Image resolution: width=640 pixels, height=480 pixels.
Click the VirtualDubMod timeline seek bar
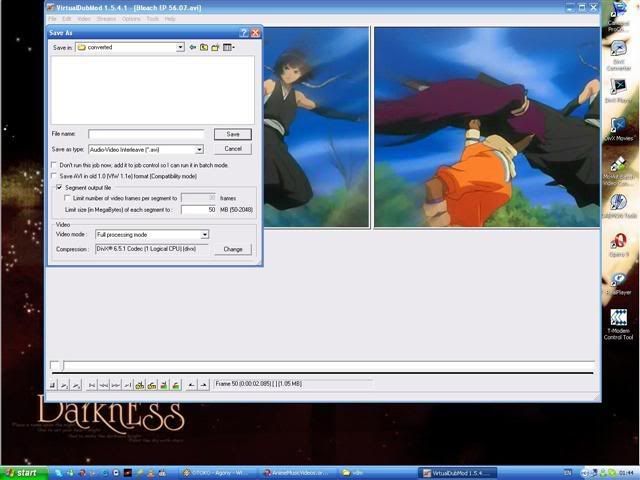coord(322,366)
